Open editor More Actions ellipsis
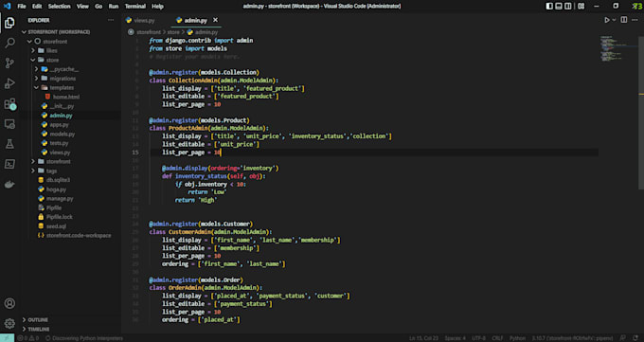The height and width of the screenshot is (342, 644). 635,20
